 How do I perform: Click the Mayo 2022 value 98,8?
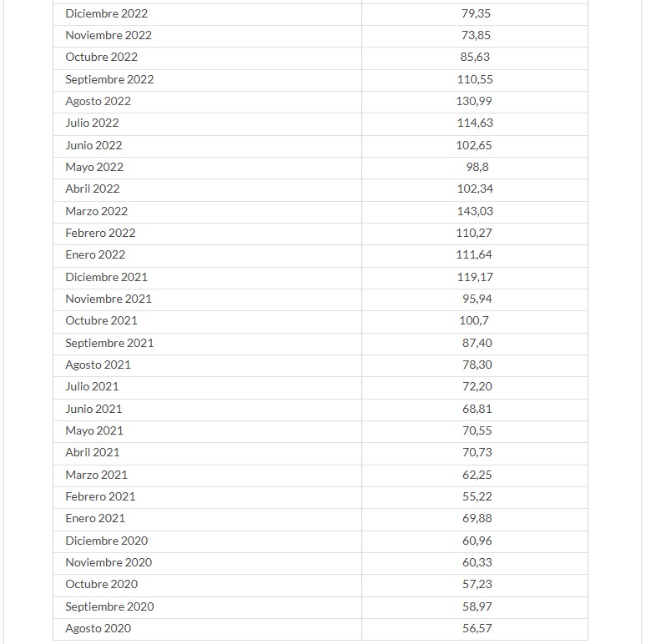coord(477,167)
